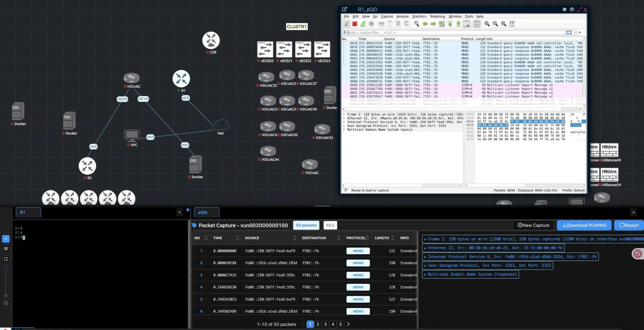
Task: Sort packets by the TIME column
Action: pos(226,238)
